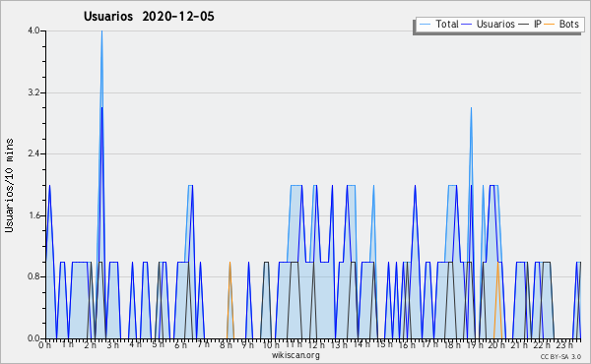
Task: Click the '3 h' x-axis label
Action: 112,345
